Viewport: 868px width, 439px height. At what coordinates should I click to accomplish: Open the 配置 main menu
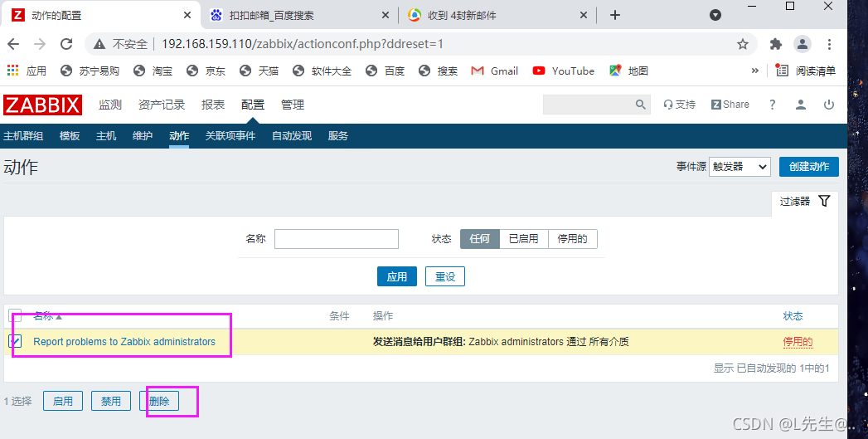tap(253, 105)
